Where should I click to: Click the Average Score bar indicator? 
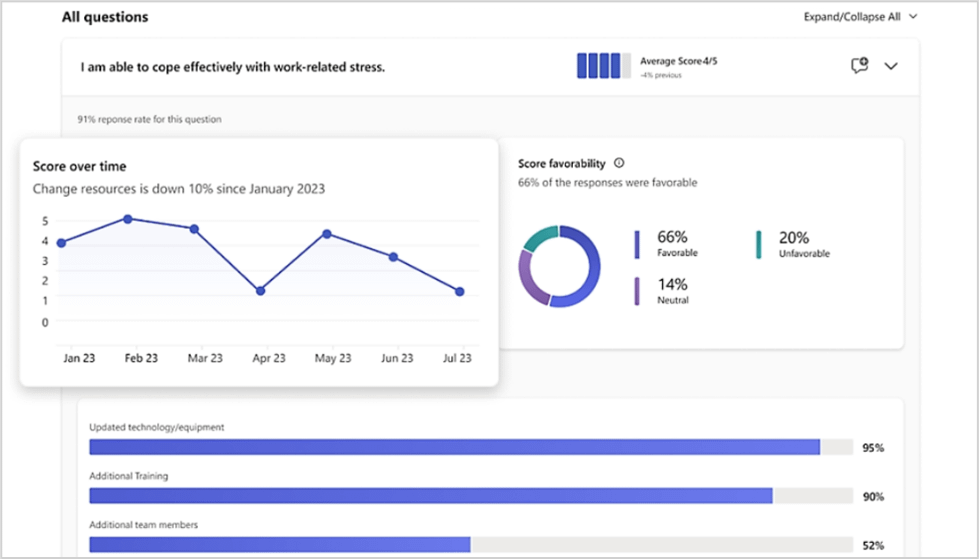click(x=603, y=66)
